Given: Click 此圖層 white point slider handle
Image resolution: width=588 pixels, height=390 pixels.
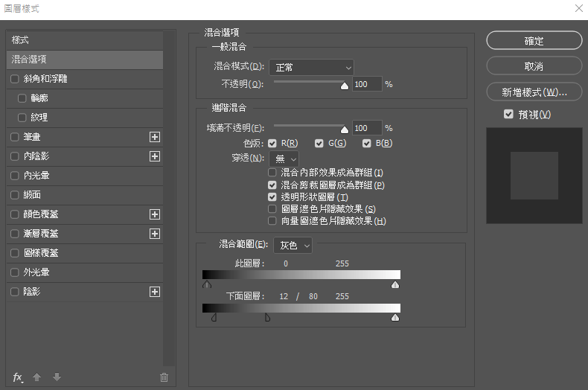Looking at the screenshot, I should pos(395,284).
